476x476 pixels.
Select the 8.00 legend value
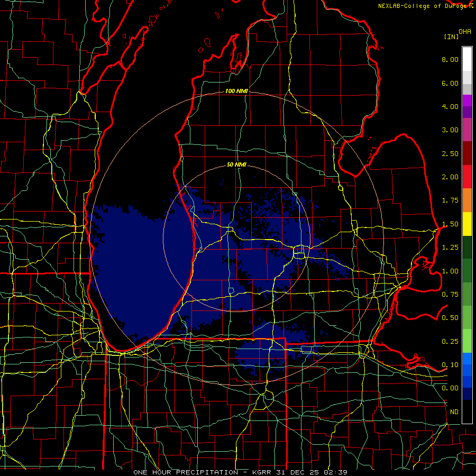450,59
